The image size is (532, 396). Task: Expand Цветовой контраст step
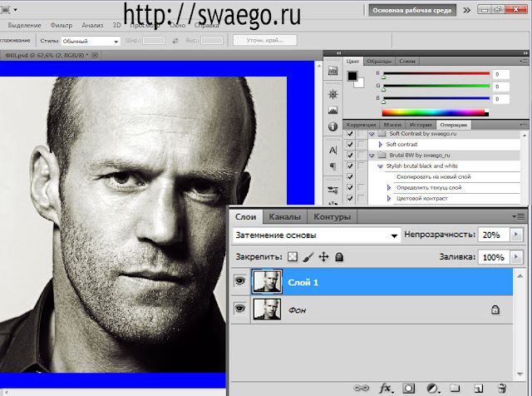pos(389,198)
